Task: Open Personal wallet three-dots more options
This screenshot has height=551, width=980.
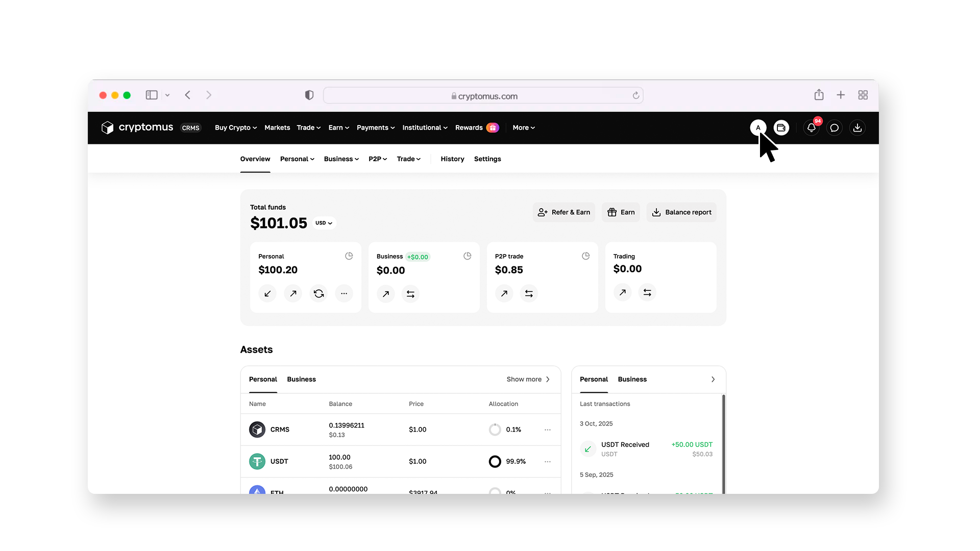Action: click(x=344, y=293)
